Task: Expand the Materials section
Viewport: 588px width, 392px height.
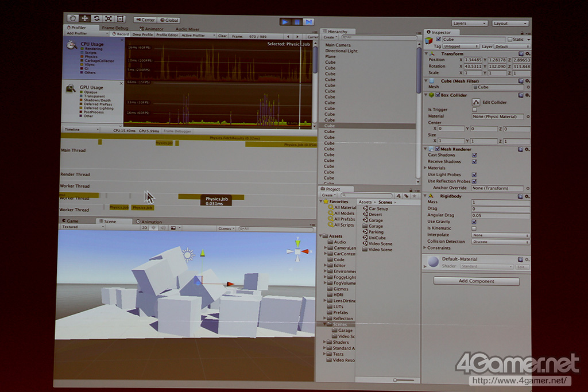Action: point(425,168)
